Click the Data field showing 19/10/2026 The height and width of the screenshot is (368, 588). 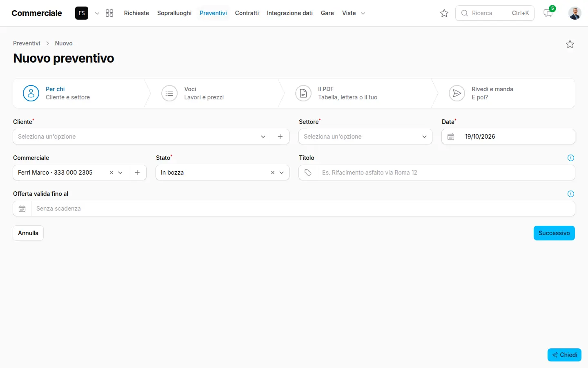click(517, 137)
